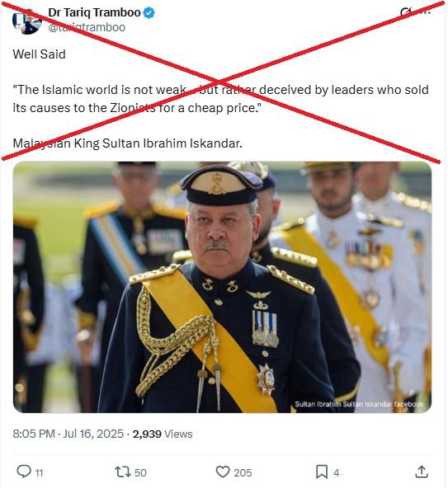Repost this tweet using retweet icon
Screen dimensions: 448x488
pos(123,472)
